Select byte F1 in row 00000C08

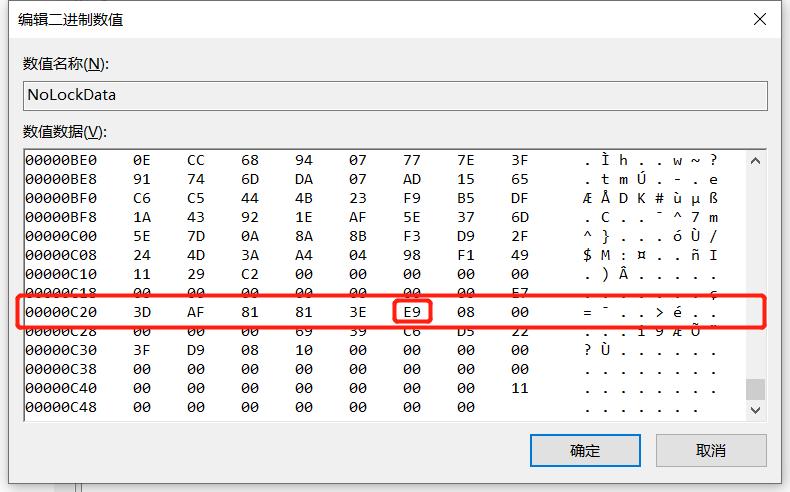(x=466, y=255)
